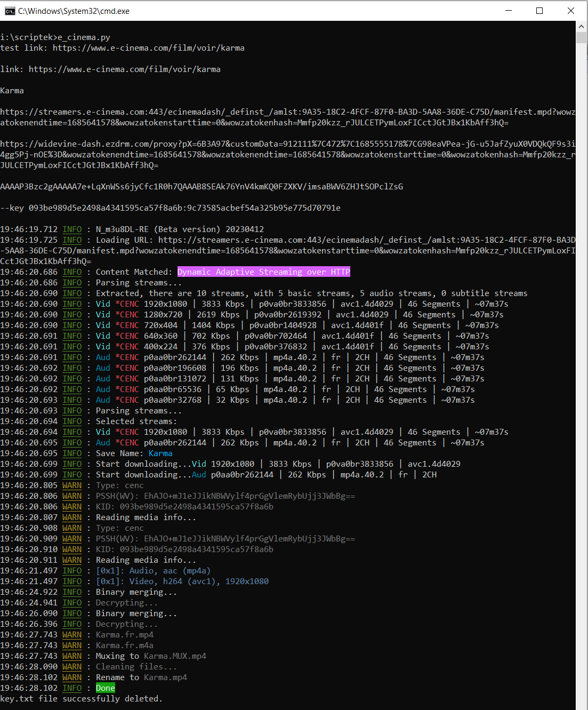Click audio stream p0aa0br65536 row

click(x=237, y=389)
